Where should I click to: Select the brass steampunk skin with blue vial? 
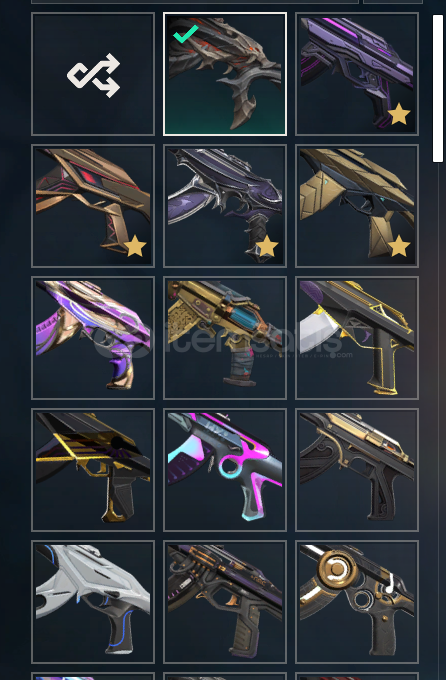click(225, 338)
